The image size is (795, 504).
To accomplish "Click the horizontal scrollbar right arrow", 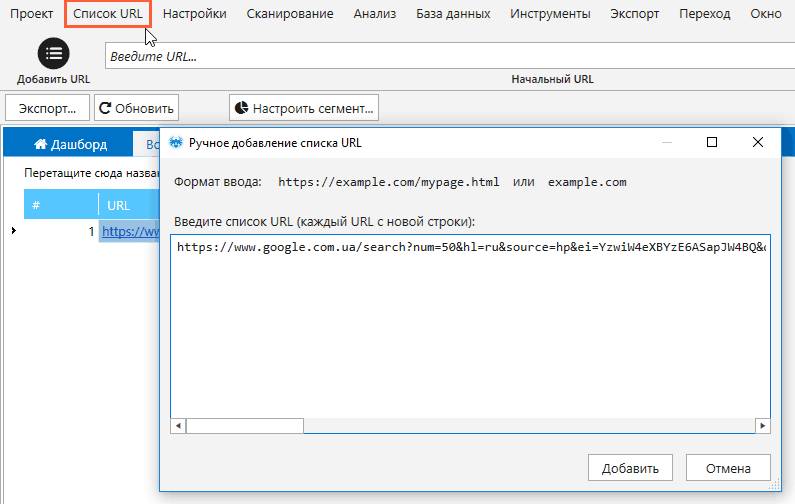I will (x=762, y=425).
